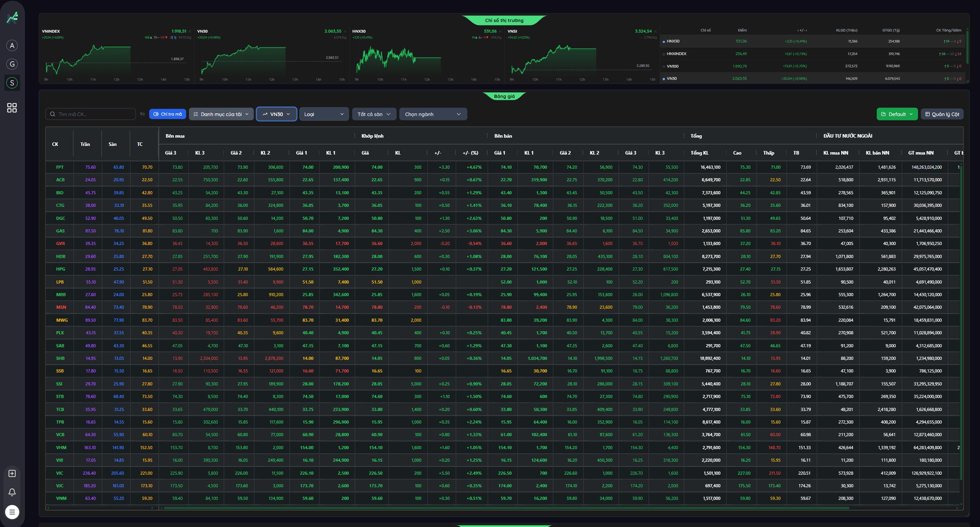Open the VN30 index dropdown in the filter bar
The width and height of the screenshot is (980, 527).
coord(276,114)
